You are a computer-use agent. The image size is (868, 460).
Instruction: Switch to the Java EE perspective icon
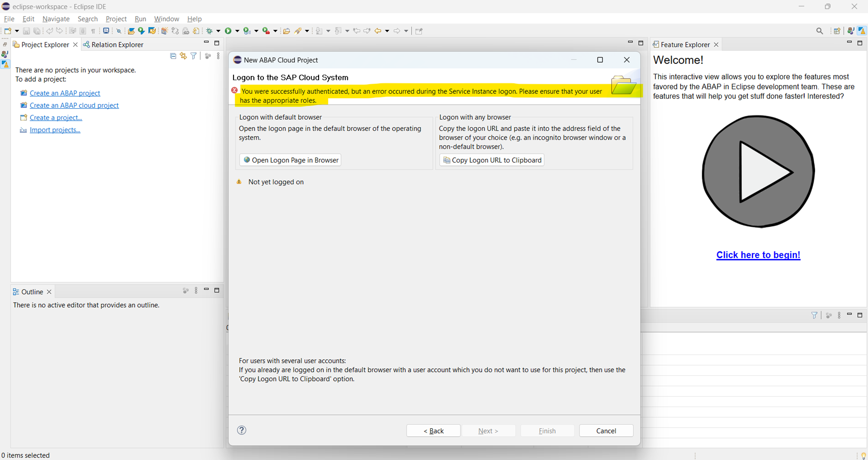(851, 31)
